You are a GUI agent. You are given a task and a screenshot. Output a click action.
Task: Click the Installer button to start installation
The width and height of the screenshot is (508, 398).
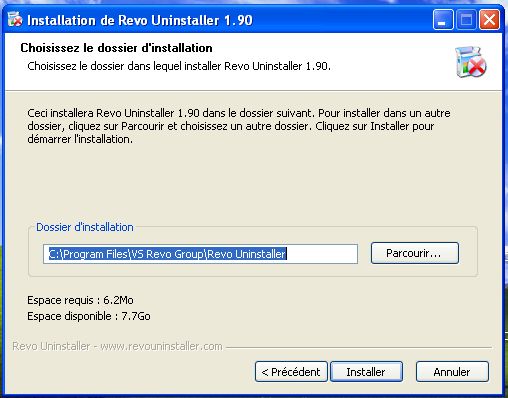[366, 372]
